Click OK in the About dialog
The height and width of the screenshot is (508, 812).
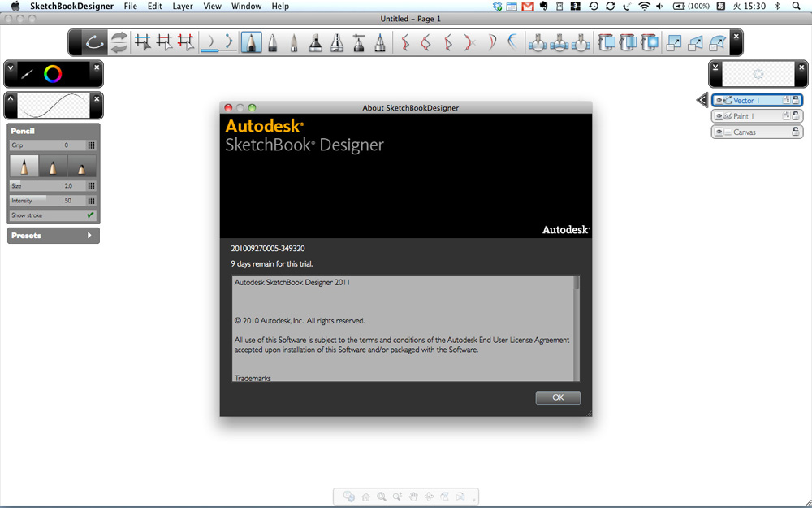click(x=558, y=397)
